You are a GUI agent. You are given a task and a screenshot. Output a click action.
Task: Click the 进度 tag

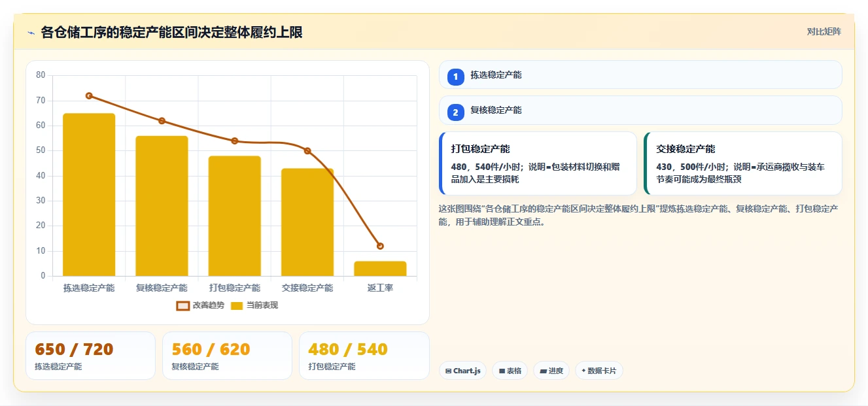(x=551, y=371)
